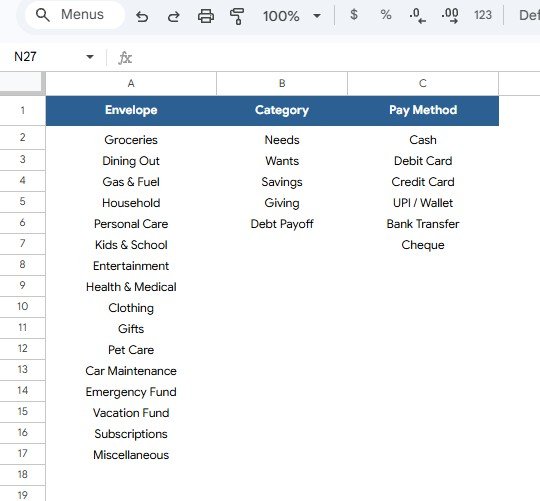Image resolution: width=540 pixels, height=501 pixels.
Task: Click the Category header cell
Action: [x=282, y=111]
